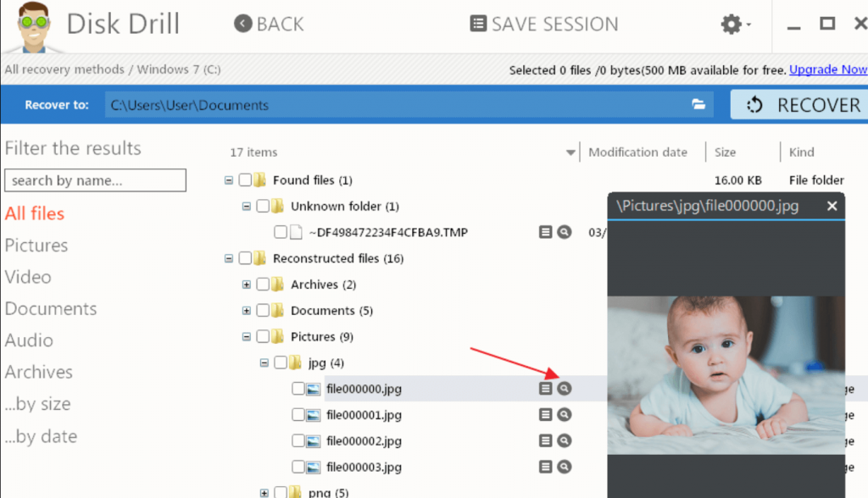This screenshot has width=868, height=498.
Task: Open the settings gear menu
Action: coord(735,25)
